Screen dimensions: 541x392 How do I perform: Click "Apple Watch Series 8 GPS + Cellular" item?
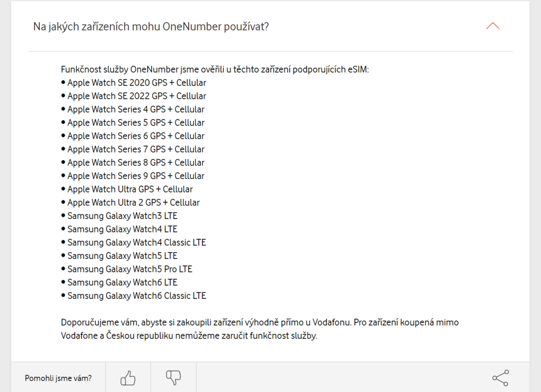[x=135, y=163]
